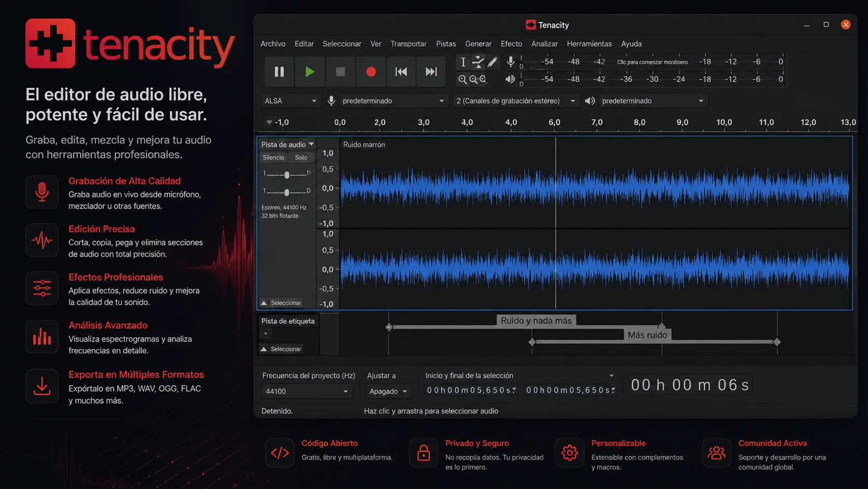Open the playback device predeterminado dropdown

[x=653, y=101]
